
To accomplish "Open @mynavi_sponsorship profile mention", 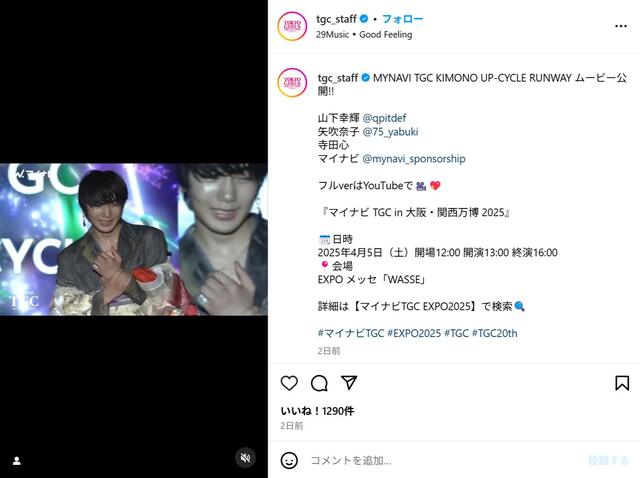I will [414, 158].
